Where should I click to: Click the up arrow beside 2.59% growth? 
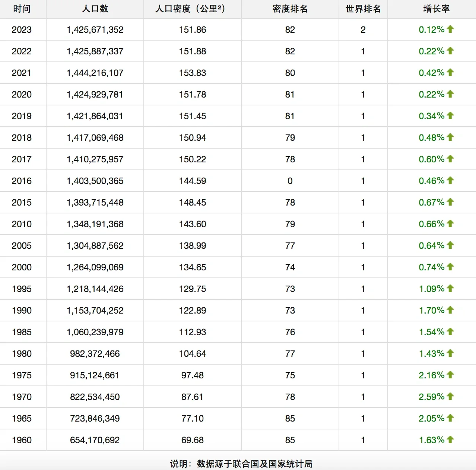(x=450, y=397)
